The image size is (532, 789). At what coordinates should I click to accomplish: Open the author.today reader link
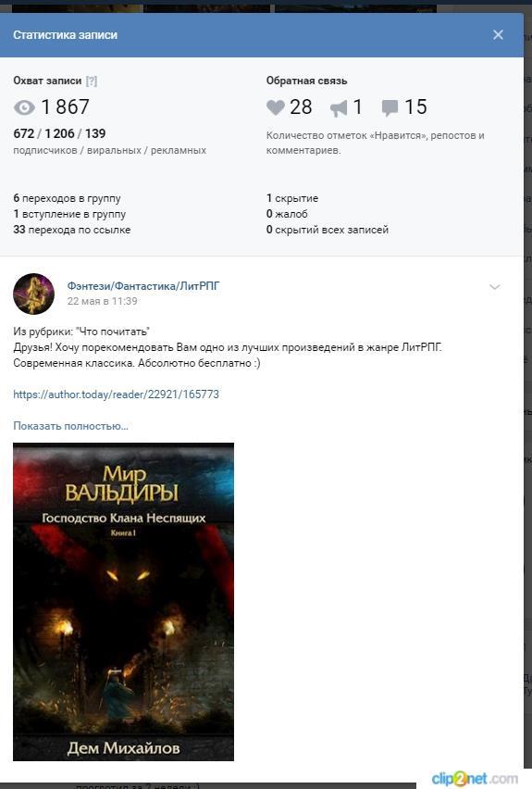coord(117,394)
